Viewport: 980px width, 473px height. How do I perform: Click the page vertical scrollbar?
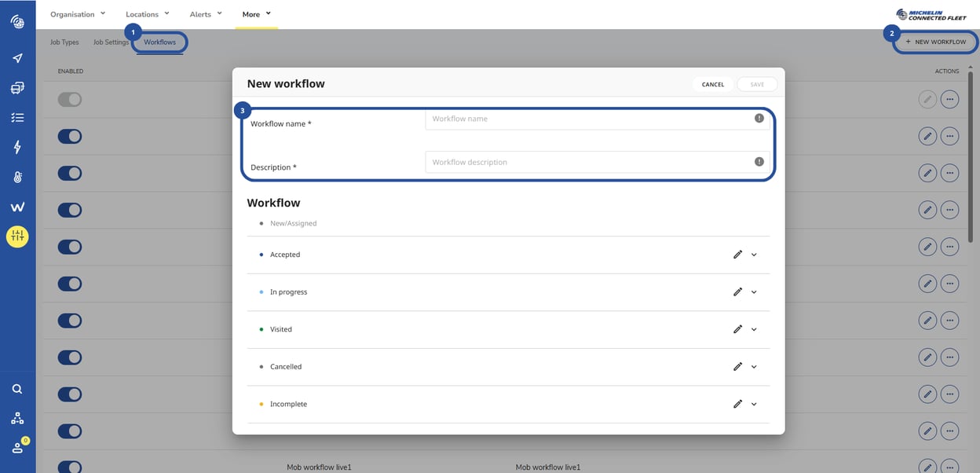(x=971, y=157)
